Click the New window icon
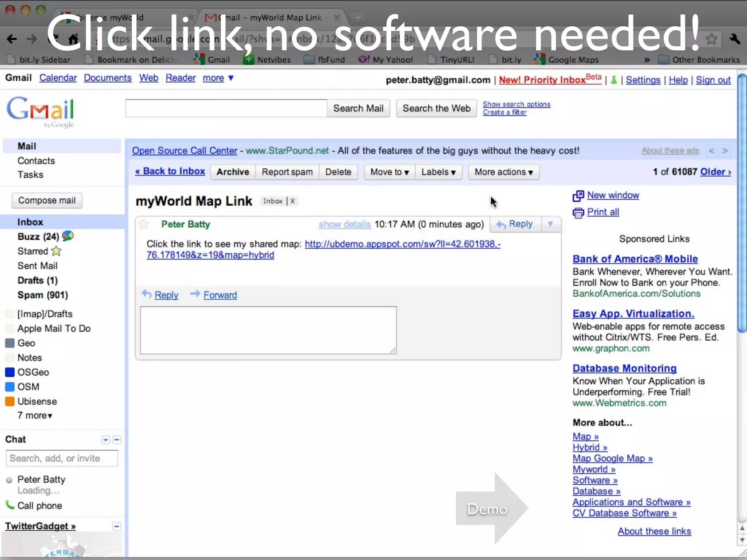The height and width of the screenshot is (560, 747). point(578,196)
